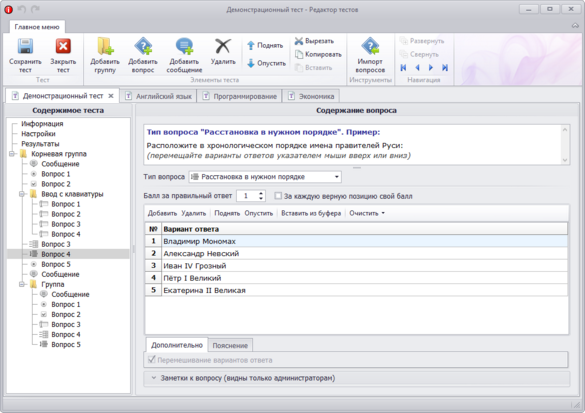The image size is (585, 413).
Task: Click the Копировать icon in ribbon
Action: (x=299, y=54)
